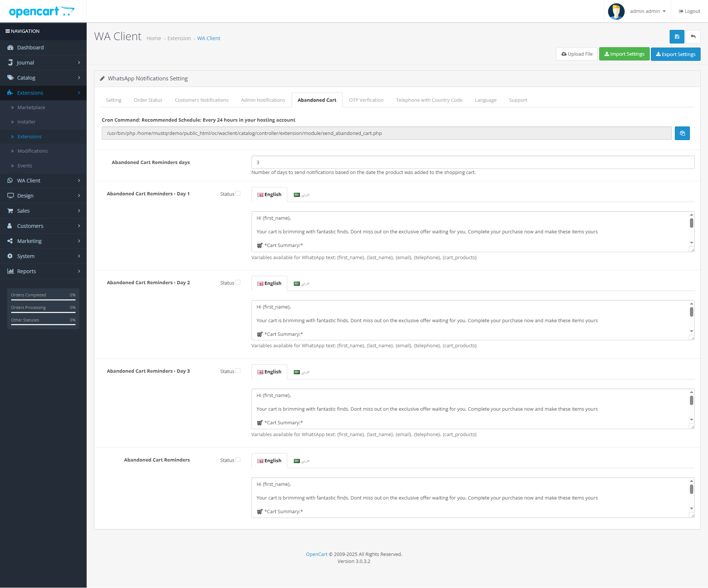Click the back arrow icon button

pyautogui.click(x=693, y=37)
